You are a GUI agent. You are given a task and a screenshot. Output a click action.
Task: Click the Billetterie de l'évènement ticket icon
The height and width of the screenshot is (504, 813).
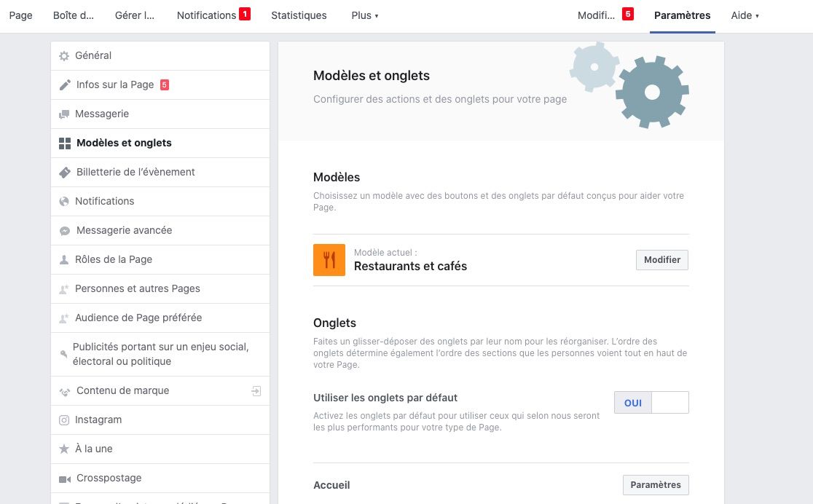coord(65,173)
